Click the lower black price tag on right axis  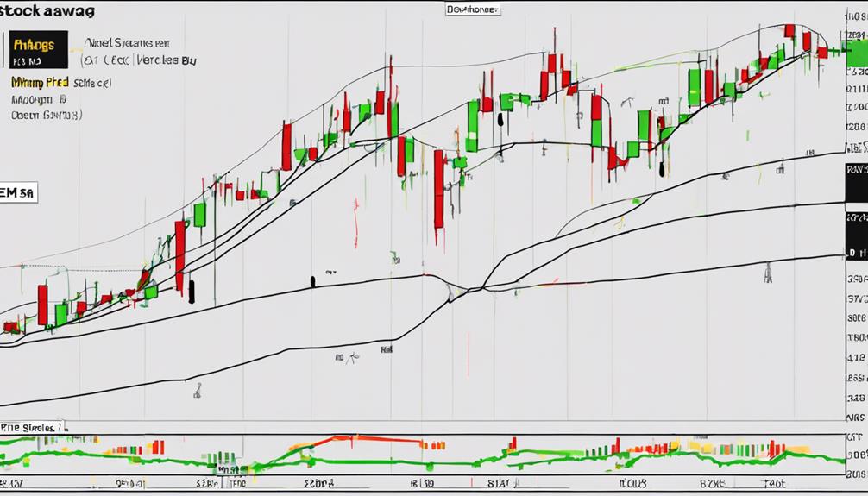(x=857, y=238)
